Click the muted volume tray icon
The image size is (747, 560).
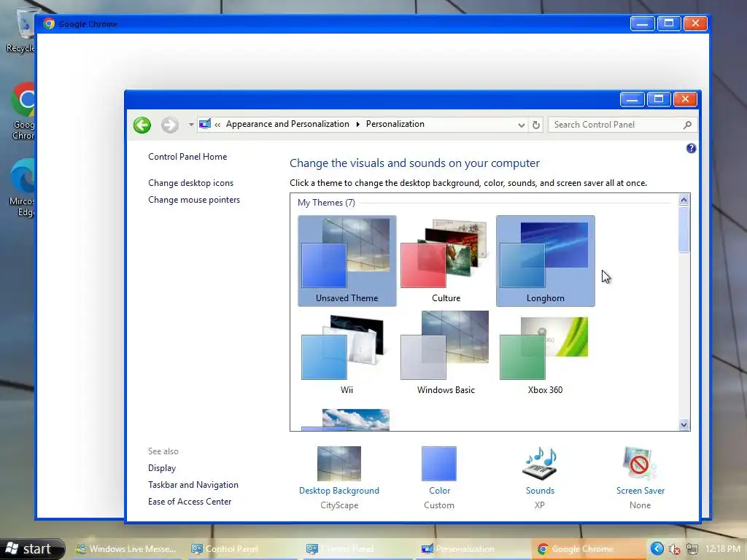tap(674, 550)
